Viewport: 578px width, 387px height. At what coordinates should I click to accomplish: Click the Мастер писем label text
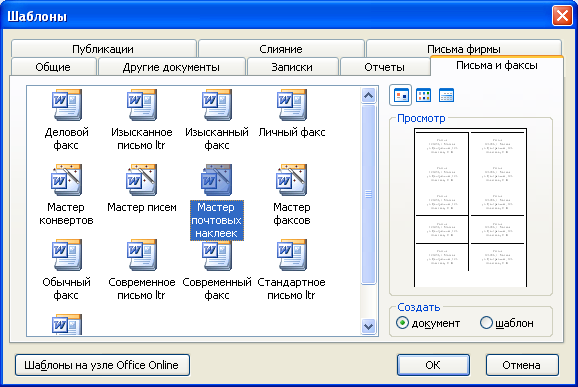click(x=142, y=207)
